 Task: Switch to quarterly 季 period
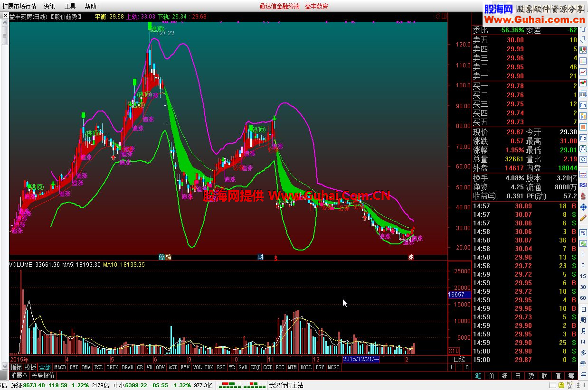pos(583,363)
